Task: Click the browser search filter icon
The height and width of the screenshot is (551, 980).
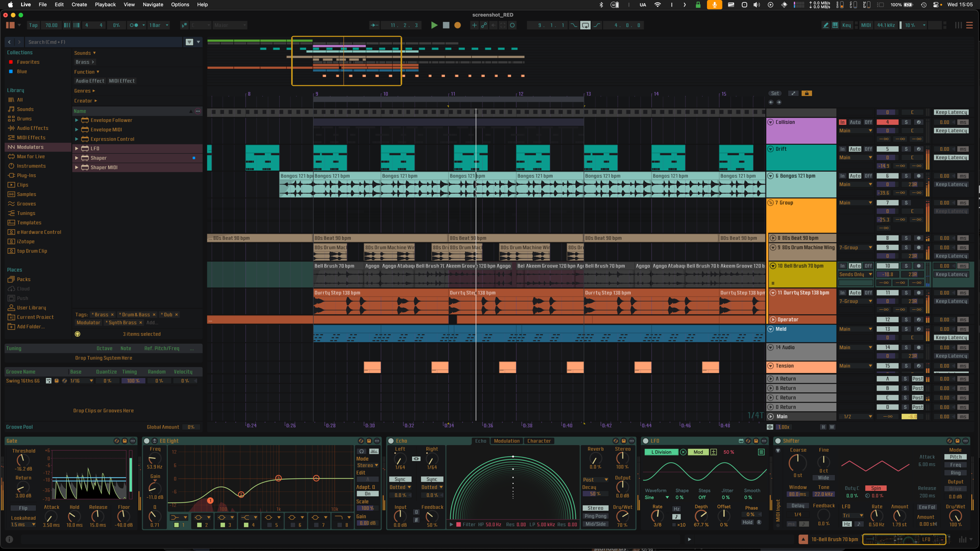Action: click(x=189, y=42)
